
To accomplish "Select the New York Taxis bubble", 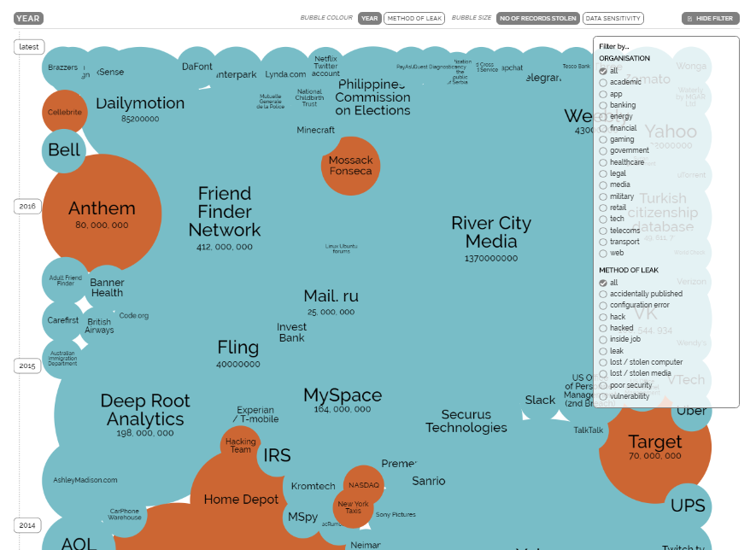I will pos(353,507).
